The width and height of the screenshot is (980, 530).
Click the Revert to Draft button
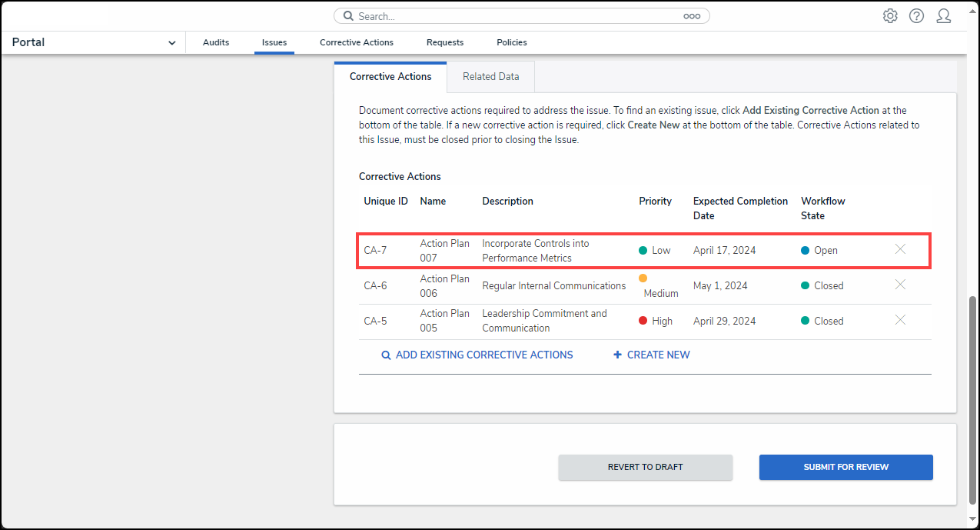pos(645,467)
